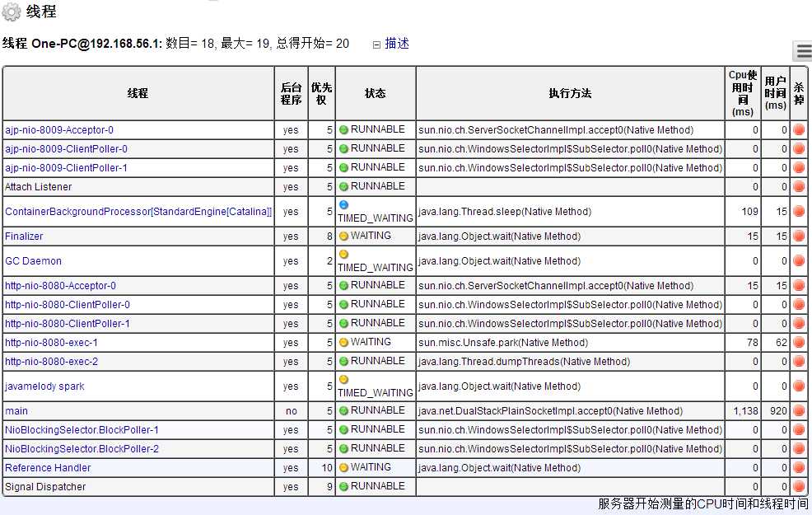Image resolution: width=812 pixels, height=515 pixels.
Task: Kill the http-nio-8080-ClientPoller-1 thread
Action: (x=799, y=324)
